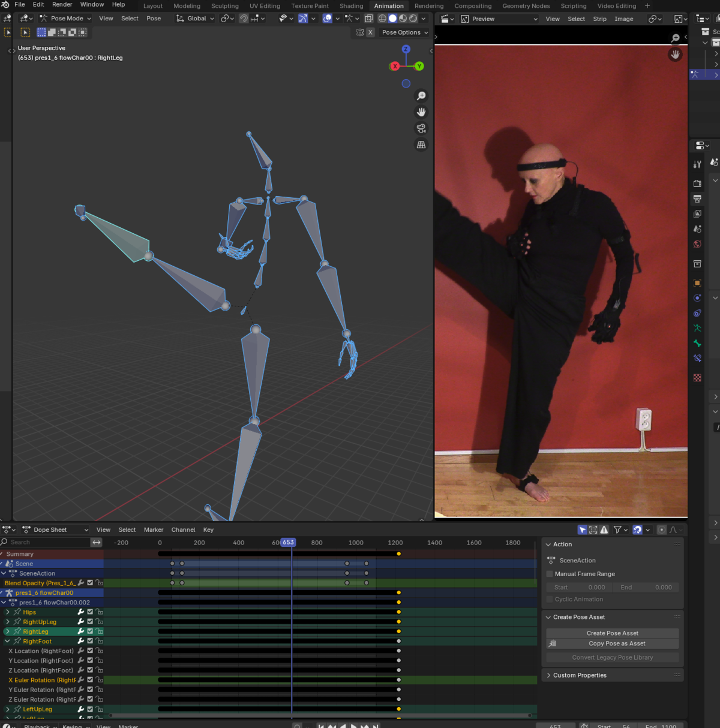Click the swap-arrows icon beside the channel search
This screenshot has height=728, width=720.
pyautogui.click(x=96, y=542)
